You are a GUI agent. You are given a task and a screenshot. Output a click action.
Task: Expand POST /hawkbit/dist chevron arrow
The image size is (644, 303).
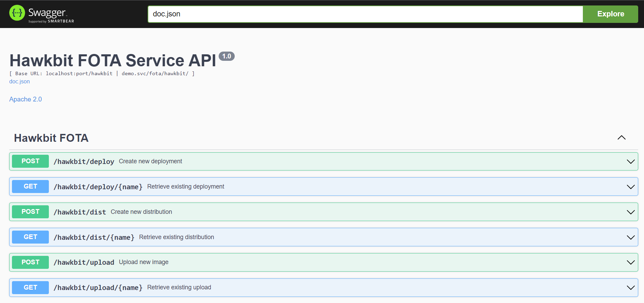coord(631,212)
